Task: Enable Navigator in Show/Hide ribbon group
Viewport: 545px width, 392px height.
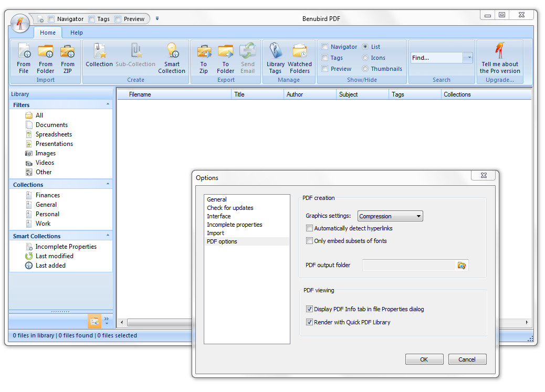Action: pos(324,47)
